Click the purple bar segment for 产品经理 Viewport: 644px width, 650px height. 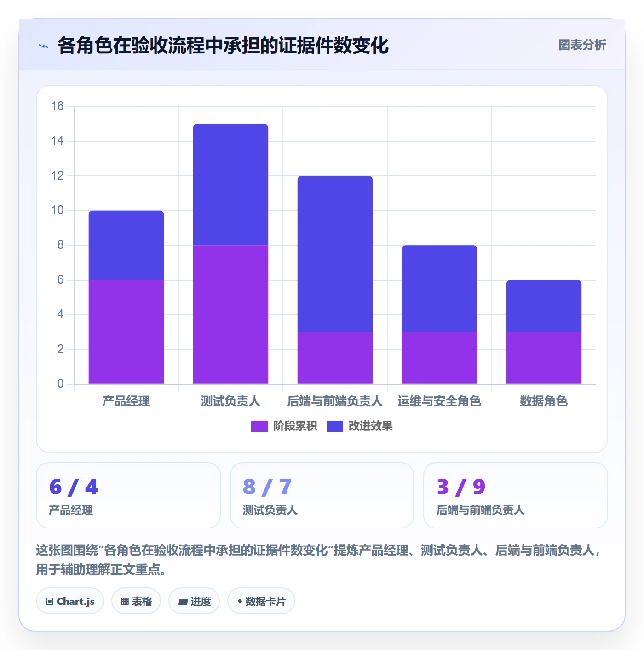coord(126,332)
